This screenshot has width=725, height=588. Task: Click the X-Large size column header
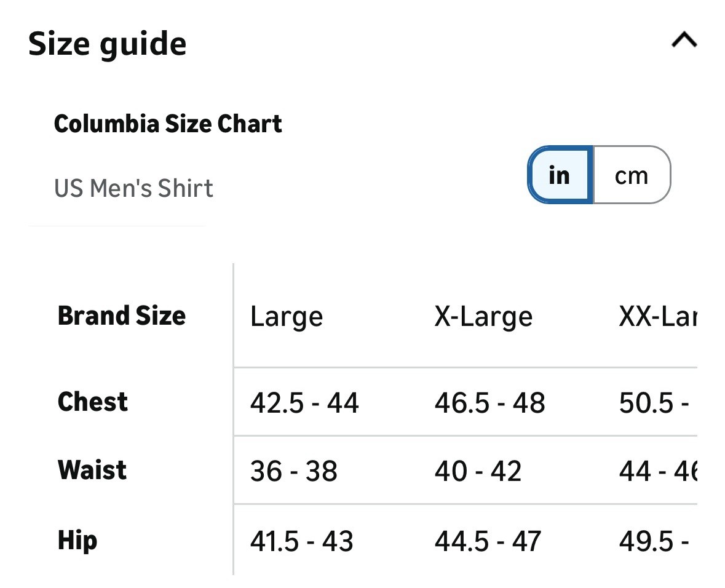(x=483, y=316)
